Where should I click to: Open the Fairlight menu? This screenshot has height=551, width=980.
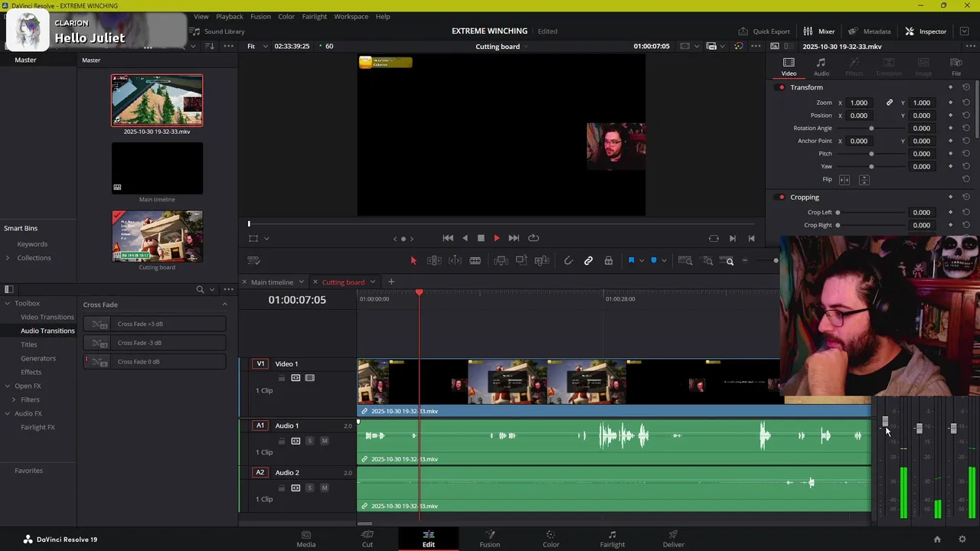click(315, 16)
